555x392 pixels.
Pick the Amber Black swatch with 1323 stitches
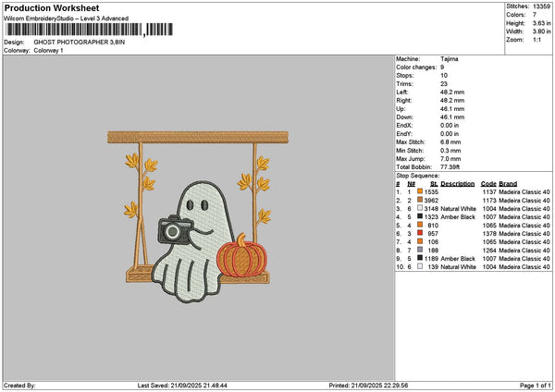coord(419,216)
